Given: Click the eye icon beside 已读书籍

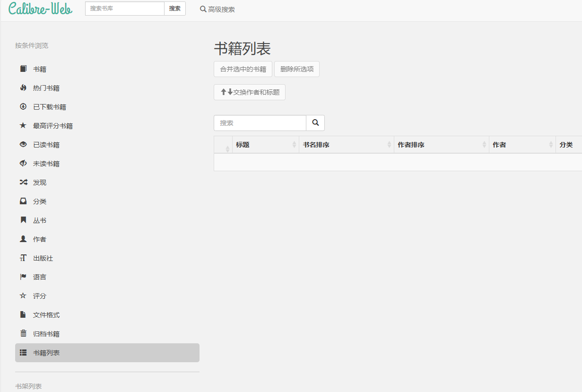Looking at the screenshot, I should [23, 145].
